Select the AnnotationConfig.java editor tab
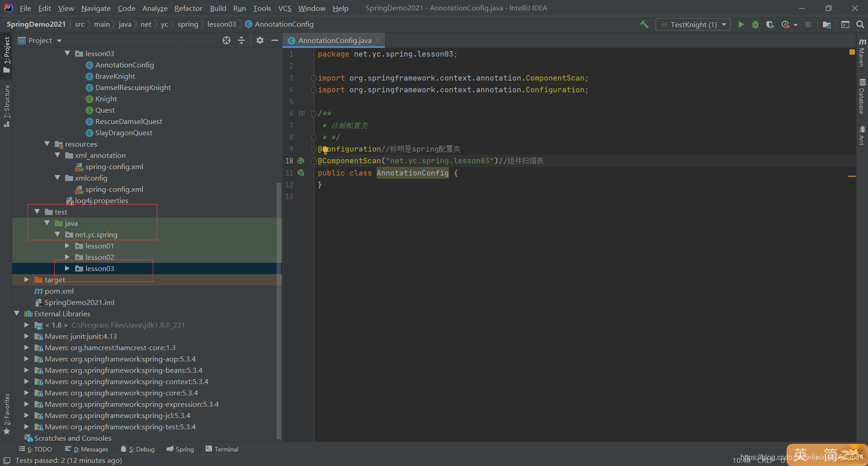The height and width of the screenshot is (466, 868). (334, 40)
